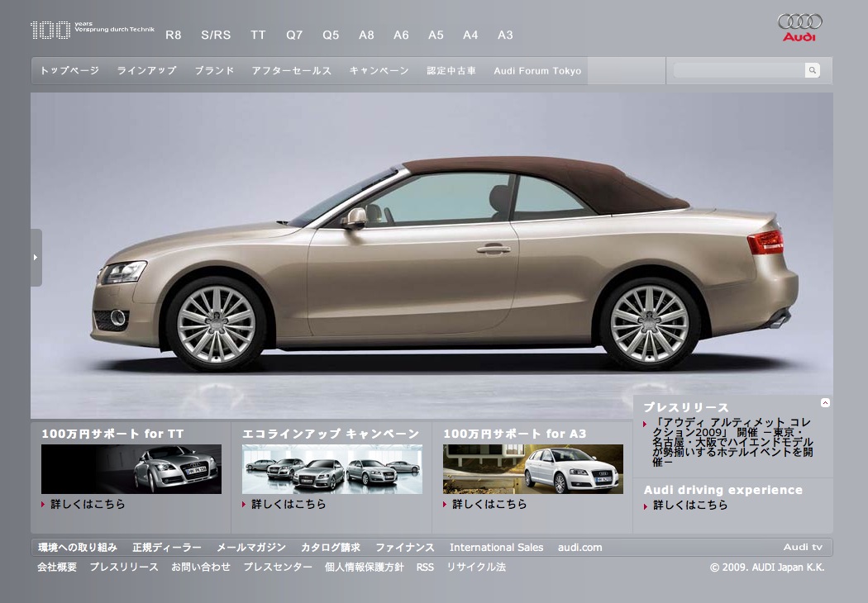The width and height of the screenshot is (868, 603).
Task: Open the リサイクル法 footer link
Action: coord(476,567)
